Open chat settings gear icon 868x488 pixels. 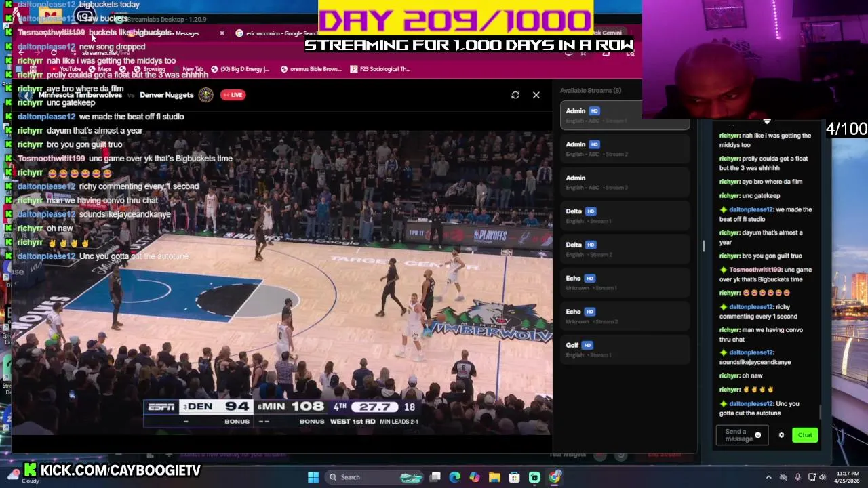click(x=781, y=435)
